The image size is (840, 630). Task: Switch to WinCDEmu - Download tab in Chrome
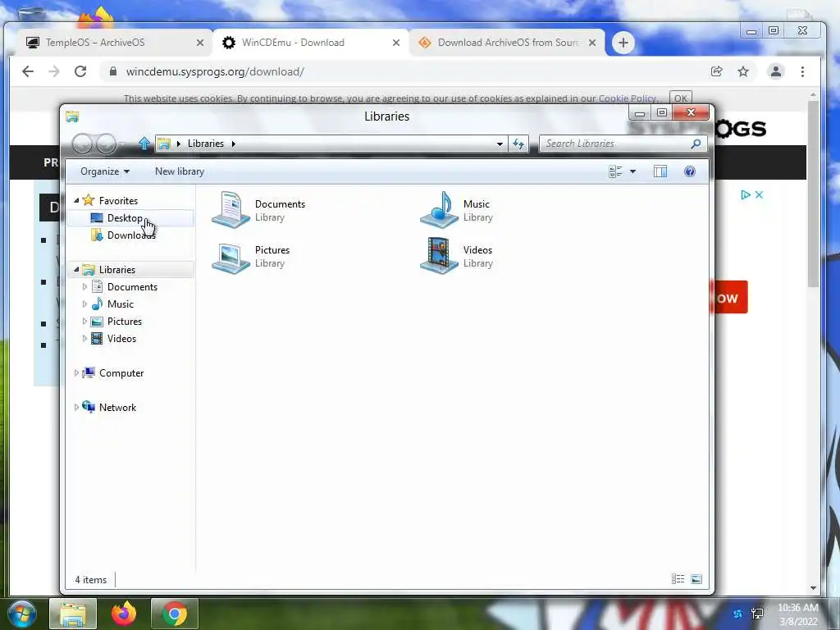(309, 43)
